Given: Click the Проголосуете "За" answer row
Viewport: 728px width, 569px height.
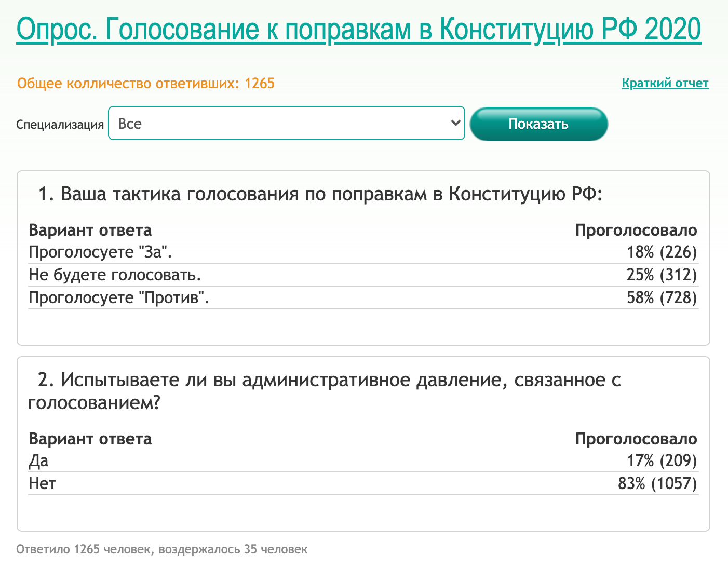Looking at the screenshot, I should click(363, 252).
